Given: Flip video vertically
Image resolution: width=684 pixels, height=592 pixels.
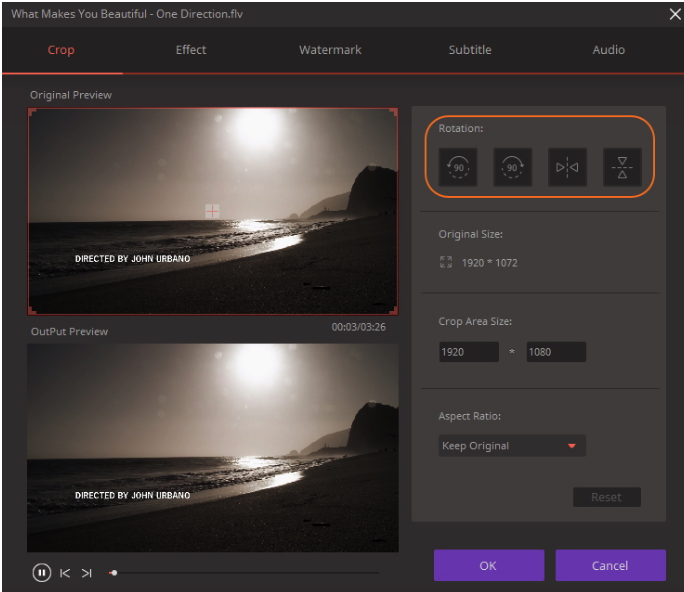Looking at the screenshot, I should click(622, 167).
